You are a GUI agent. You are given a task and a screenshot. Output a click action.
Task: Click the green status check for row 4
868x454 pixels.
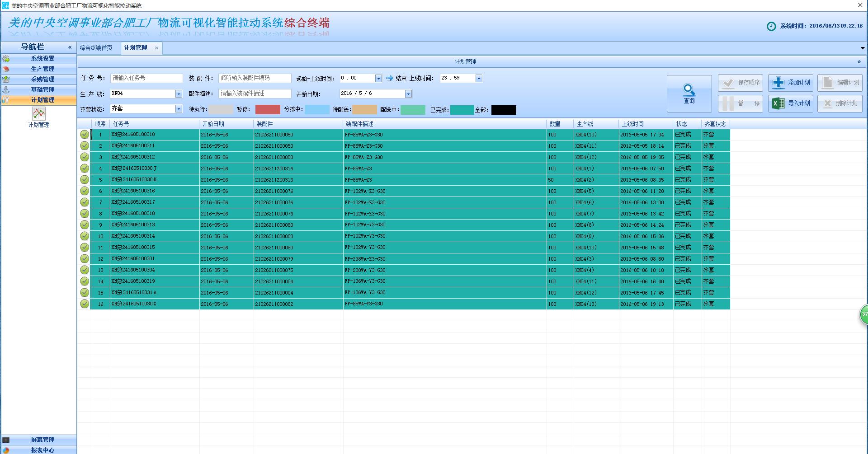[85, 168]
